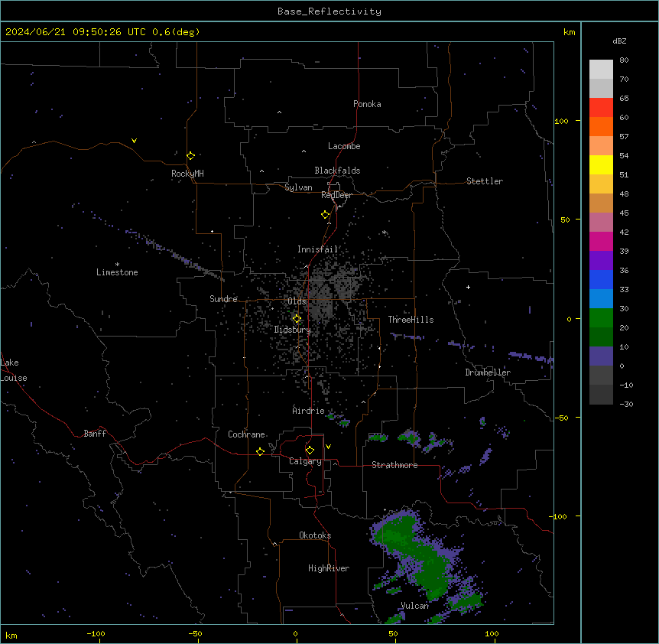This screenshot has height=644, width=659.
Task: Click the Strathmore town label
Action: (394, 465)
